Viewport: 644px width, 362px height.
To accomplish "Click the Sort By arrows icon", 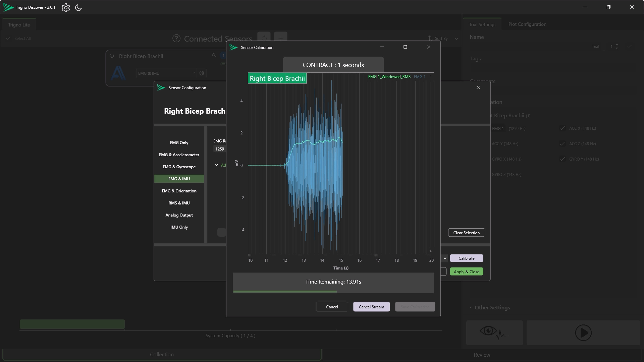I will 430,38.
